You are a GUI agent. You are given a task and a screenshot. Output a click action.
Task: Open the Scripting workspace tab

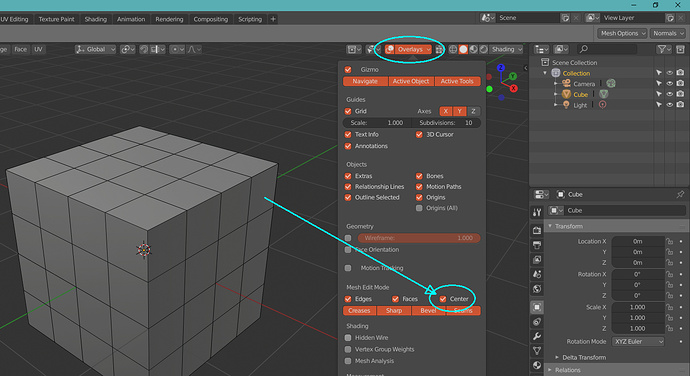[x=250, y=19]
